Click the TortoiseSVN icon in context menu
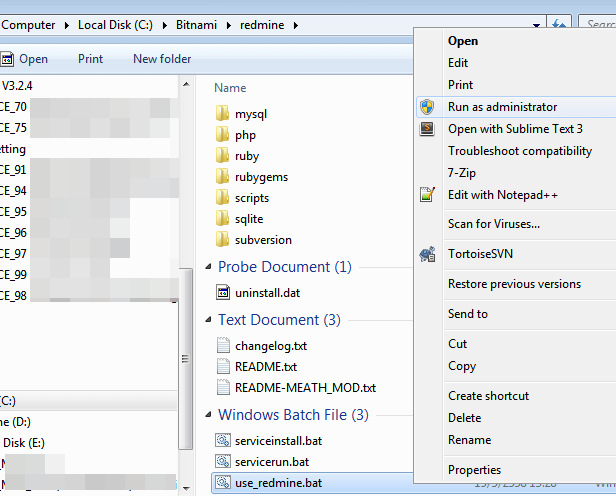This screenshot has height=496, width=616. point(427,254)
